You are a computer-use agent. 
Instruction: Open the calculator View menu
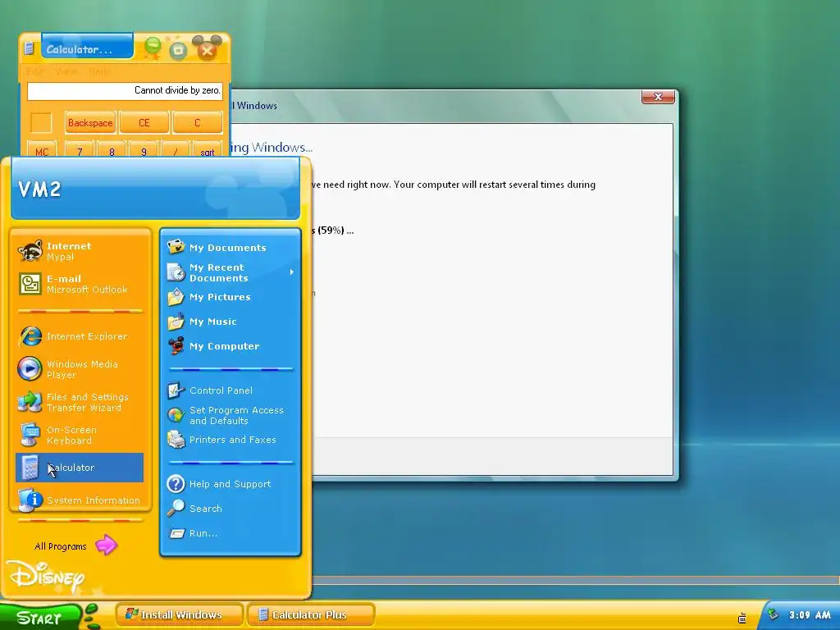coord(66,71)
